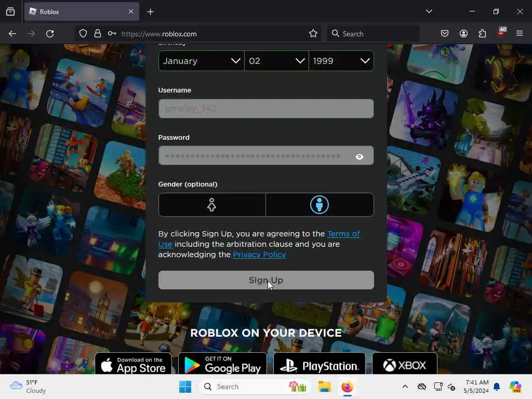The width and height of the screenshot is (532, 399).
Task: Open the Copilot preview icon
Action: [515, 387]
